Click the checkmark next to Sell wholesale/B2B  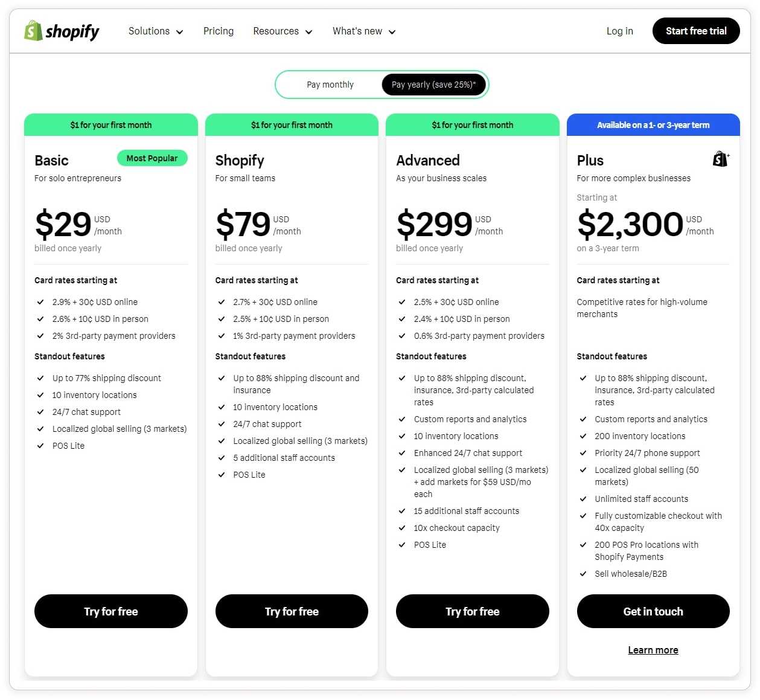pyautogui.click(x=583, y=574)
